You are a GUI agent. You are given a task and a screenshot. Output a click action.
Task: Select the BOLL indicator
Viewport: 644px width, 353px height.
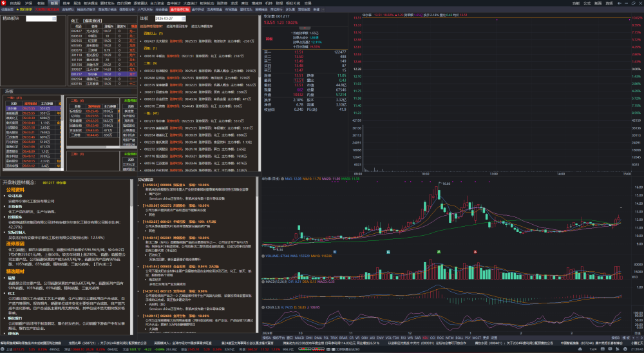pos(459,338)
